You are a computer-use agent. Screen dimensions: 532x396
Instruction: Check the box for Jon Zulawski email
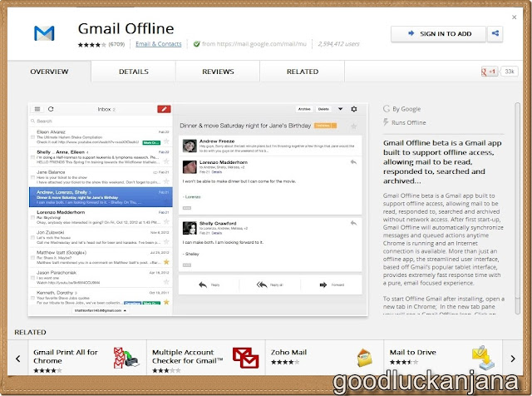pyautogui.click(x=33, y=238)
